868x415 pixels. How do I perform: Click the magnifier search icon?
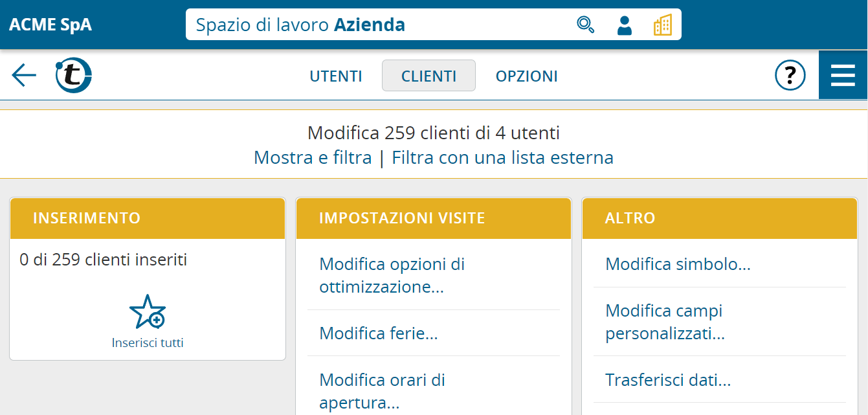click(x=585, y=25)
